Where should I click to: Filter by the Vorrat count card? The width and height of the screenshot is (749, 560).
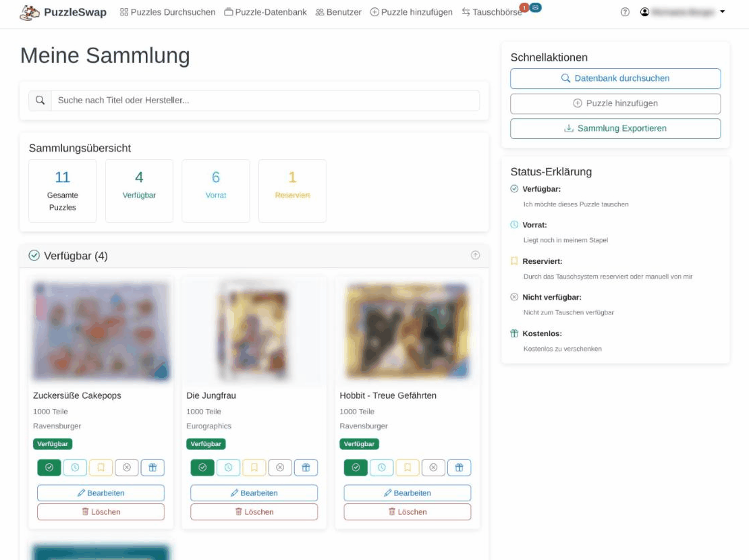(215, 190)
